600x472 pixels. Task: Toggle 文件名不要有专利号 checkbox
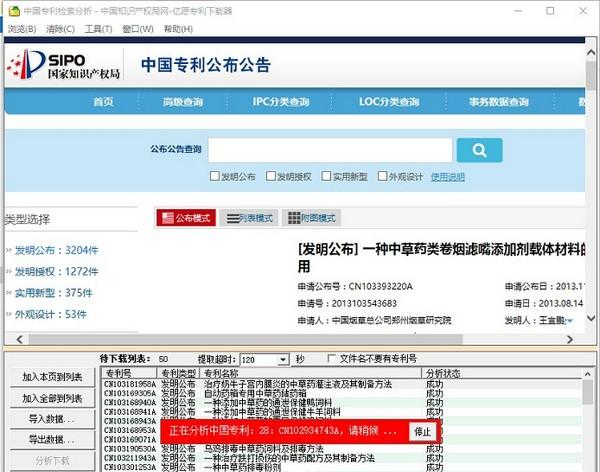pyautogui.click(x=332, y=358)
